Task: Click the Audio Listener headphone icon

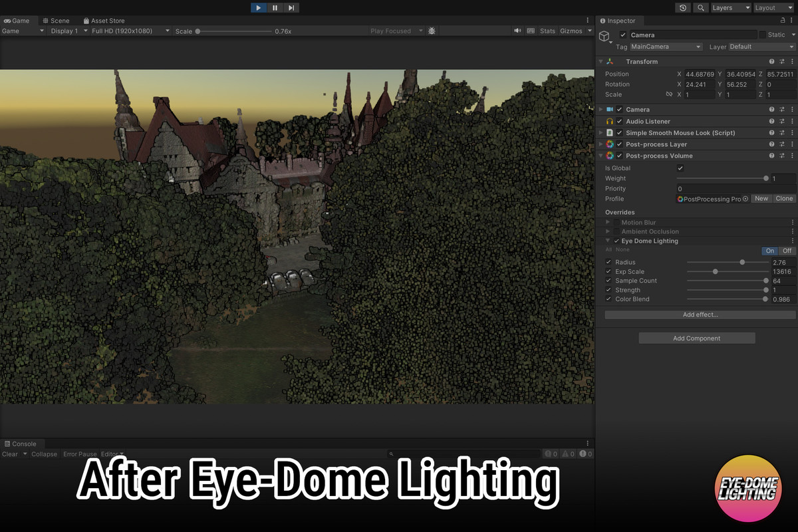Action: tap(610, 121)
